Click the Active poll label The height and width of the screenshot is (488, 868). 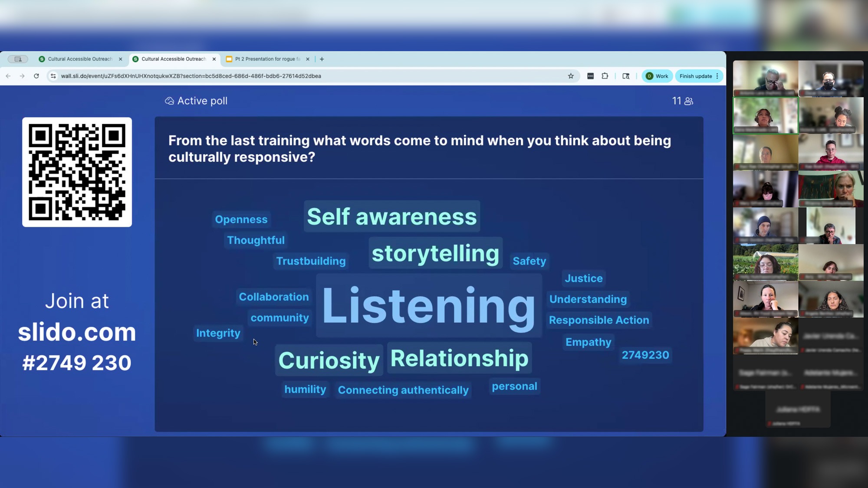[202, 101]
